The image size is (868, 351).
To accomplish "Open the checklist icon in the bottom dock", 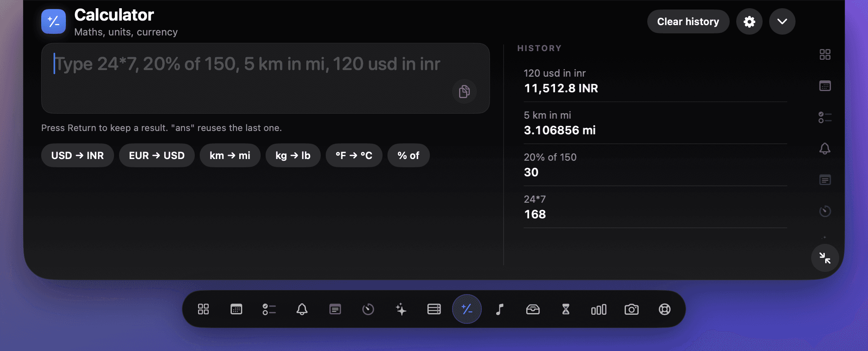I will click(269, 309).
